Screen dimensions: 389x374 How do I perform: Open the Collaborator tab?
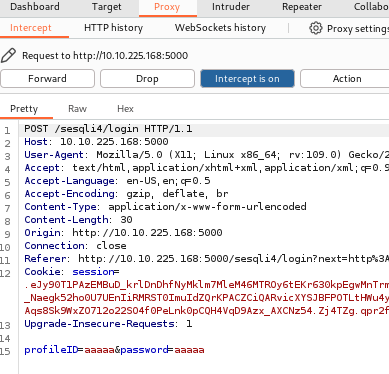[371, 7]
